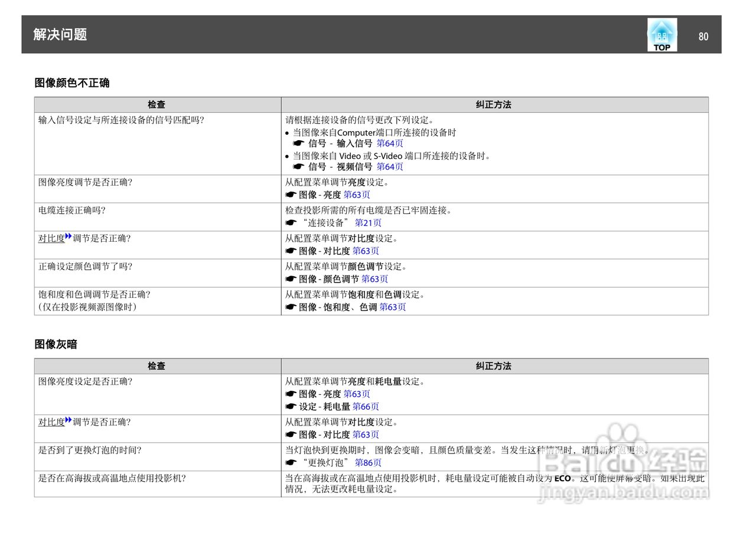The height and width of the screenshot is (535, 756).
Task: Click underlined 对比度 term in 图像颜色不正确 table
Action: pyautogui.click(x=51, y=238)
